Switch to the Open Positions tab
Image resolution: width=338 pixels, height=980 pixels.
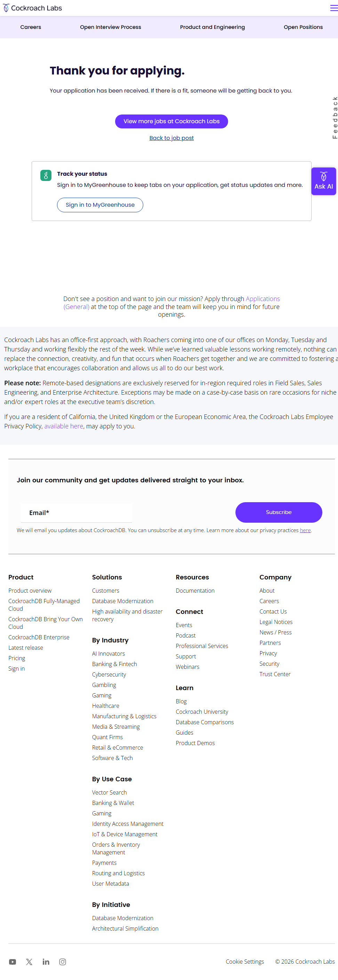[x=303, y=27]
